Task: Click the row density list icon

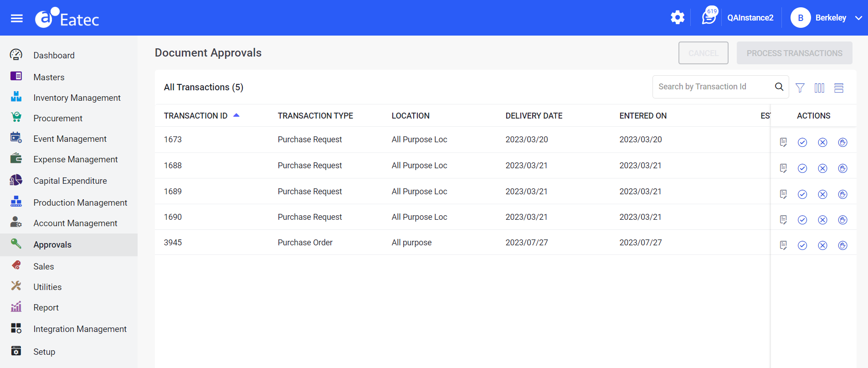Action: tap(839, 88)
